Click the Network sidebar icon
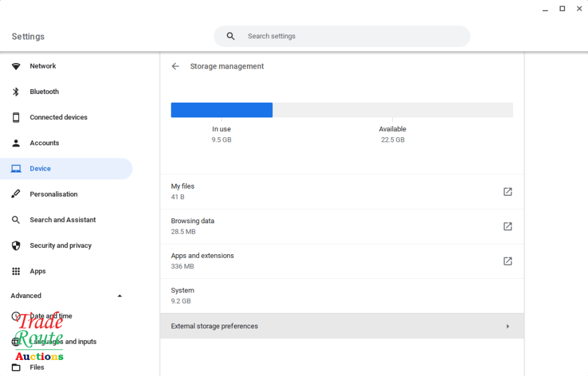Screen dimensions: 588x376 15,66
